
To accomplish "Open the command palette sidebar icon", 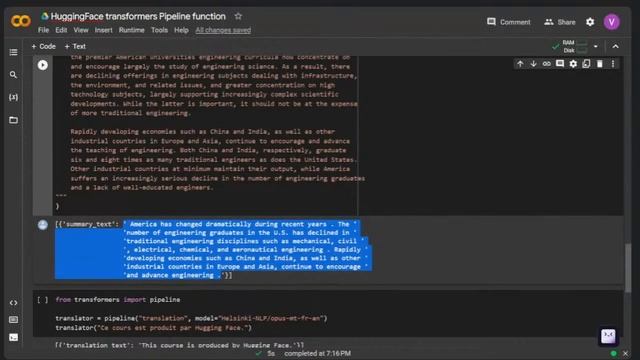I will pyautogui.click(x=13, y=320).
